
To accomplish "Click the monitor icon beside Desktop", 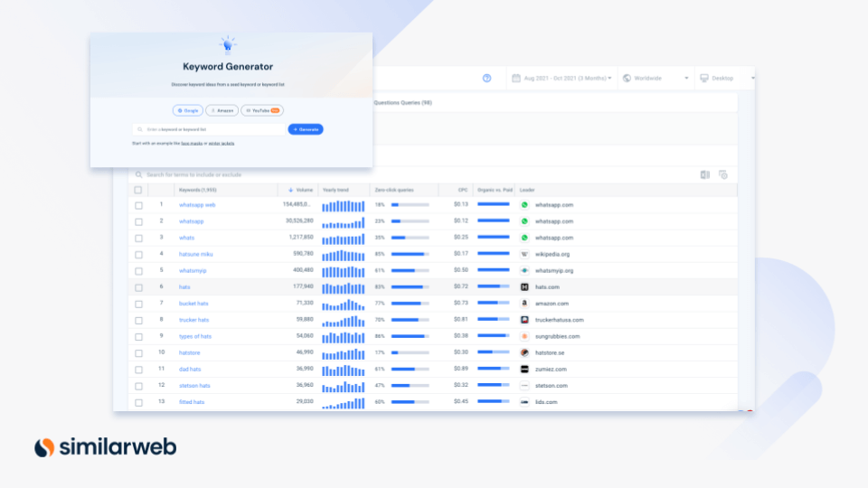I will [x=704, y=78].
